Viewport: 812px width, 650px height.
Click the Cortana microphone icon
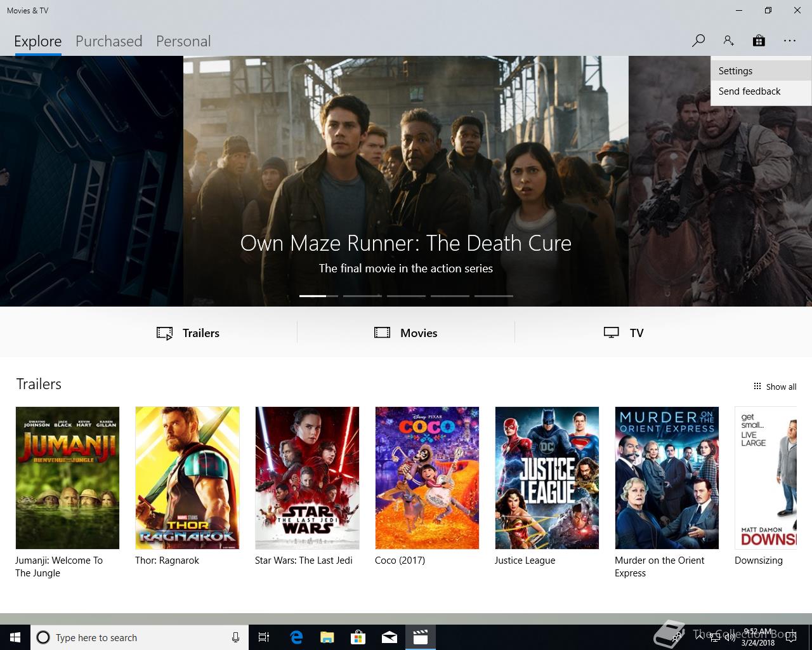click(x=235, y=637)
